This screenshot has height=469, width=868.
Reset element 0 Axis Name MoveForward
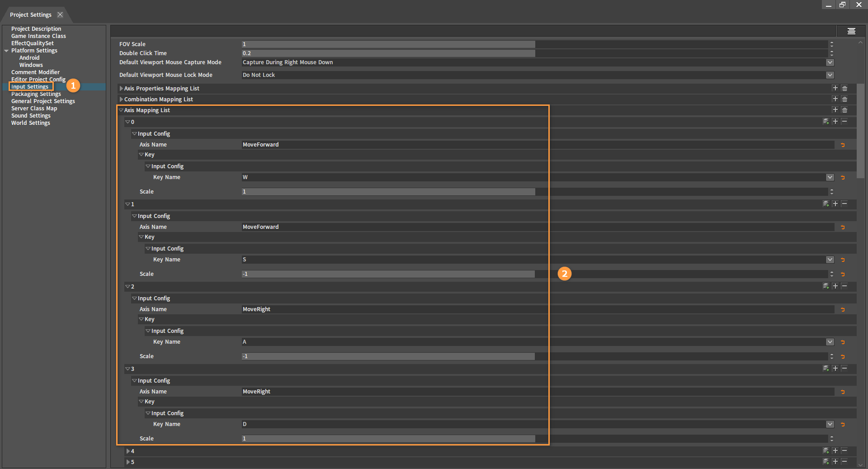[843, 145]
